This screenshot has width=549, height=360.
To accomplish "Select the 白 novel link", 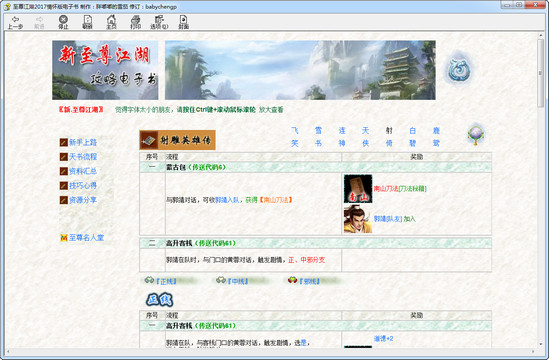I will click(412, 131).
